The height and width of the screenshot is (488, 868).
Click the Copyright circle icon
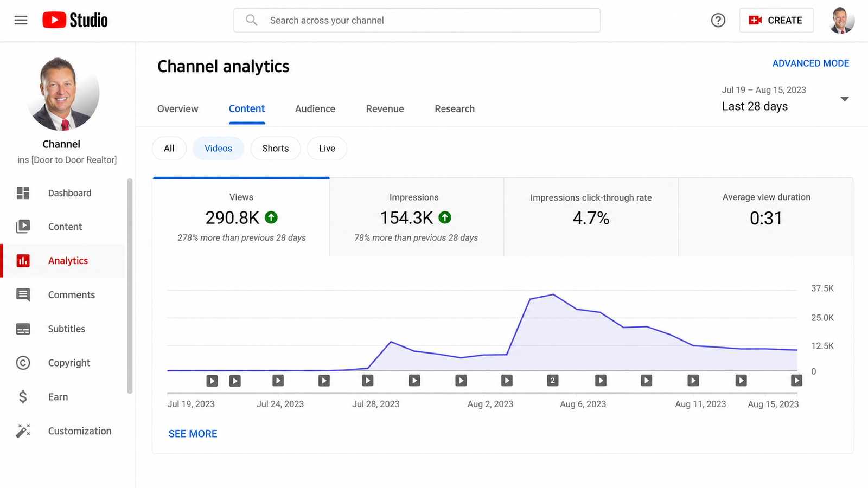[23, 363]
